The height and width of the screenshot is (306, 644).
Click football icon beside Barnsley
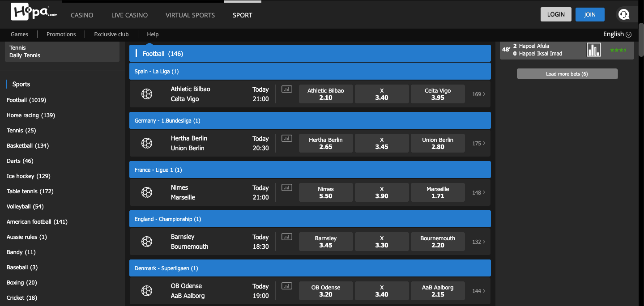click(x=147, y=242)
